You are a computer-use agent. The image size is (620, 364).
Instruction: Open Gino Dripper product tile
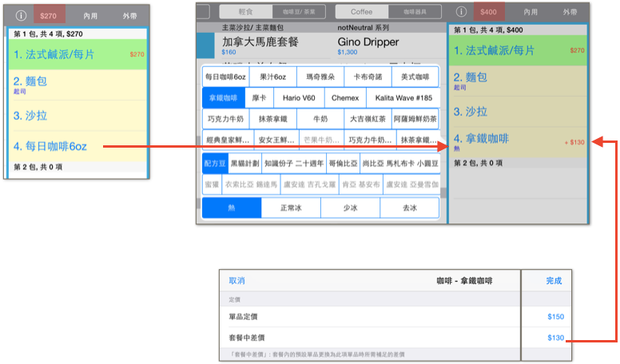(368, 42)
